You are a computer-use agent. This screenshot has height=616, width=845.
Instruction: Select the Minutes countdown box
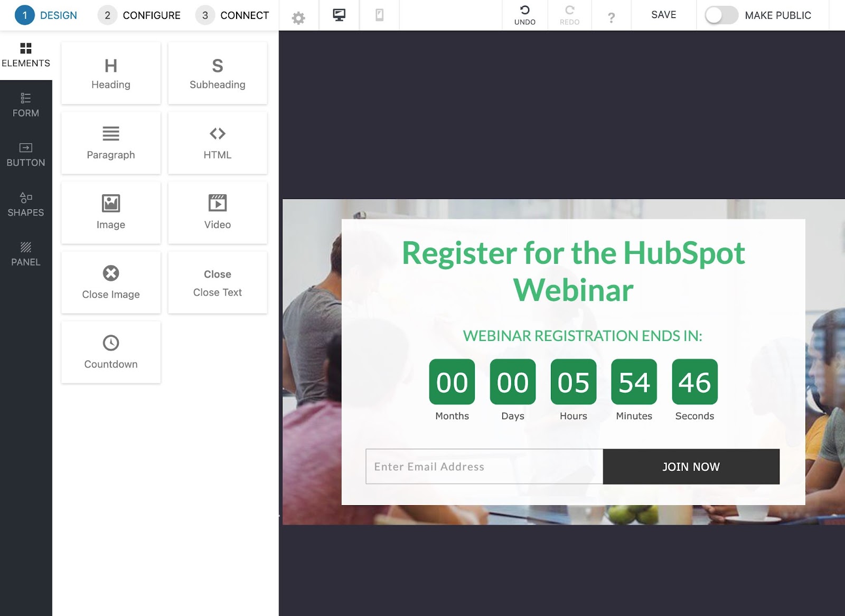[634, 382]
